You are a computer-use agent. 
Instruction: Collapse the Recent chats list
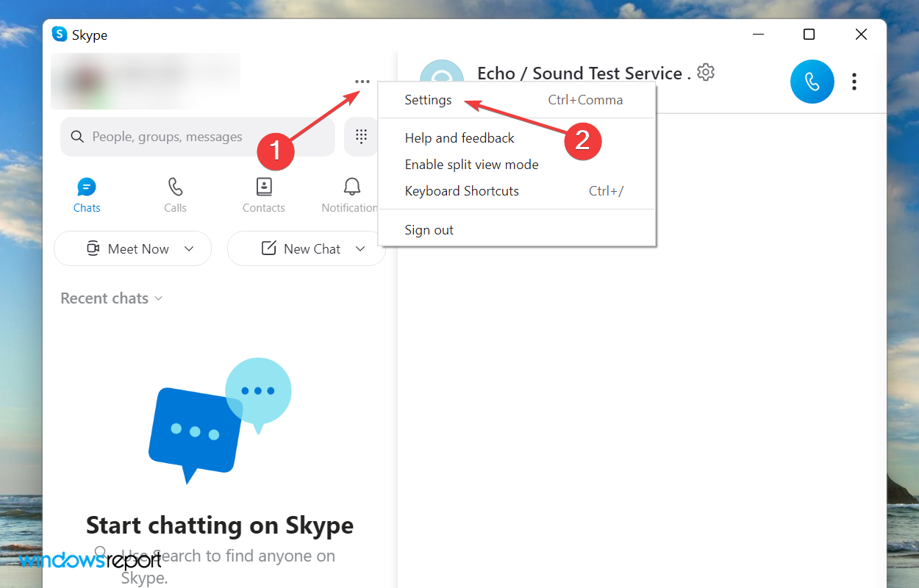[x=159, y=298]
